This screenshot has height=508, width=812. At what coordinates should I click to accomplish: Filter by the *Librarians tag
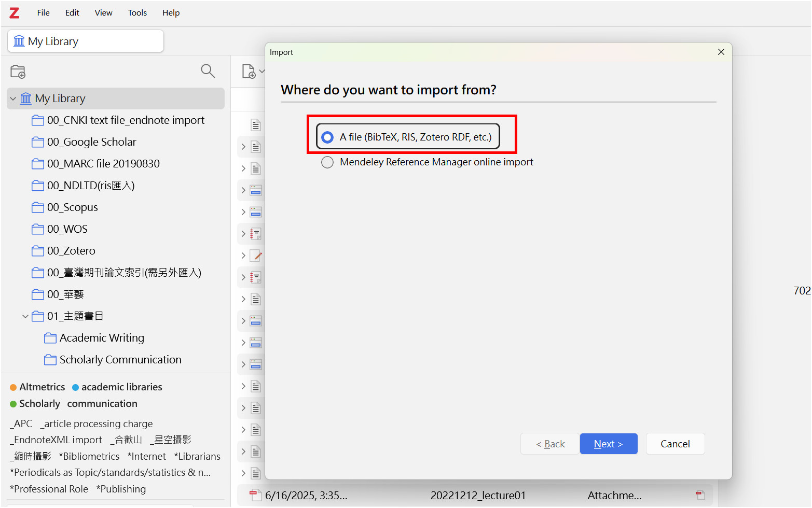[x=197, y=457]
